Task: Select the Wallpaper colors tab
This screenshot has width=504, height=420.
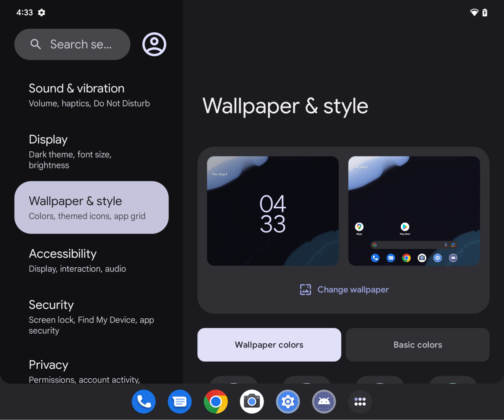Action: click(269, 344)
